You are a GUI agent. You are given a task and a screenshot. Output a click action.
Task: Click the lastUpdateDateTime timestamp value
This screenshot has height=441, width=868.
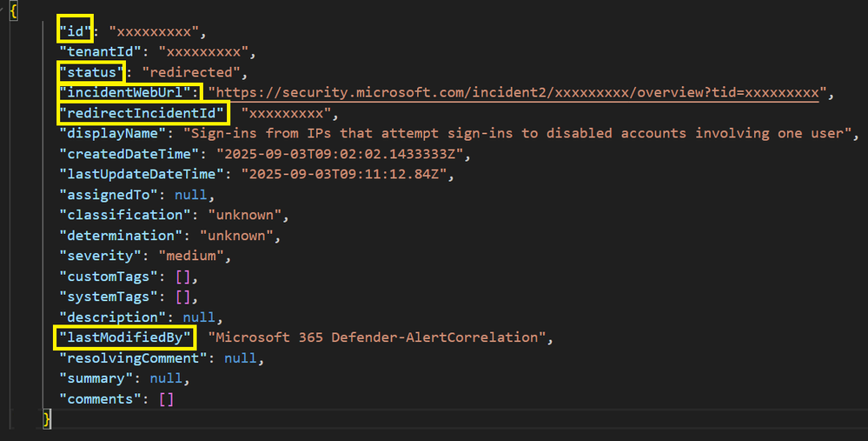point(344,174)
